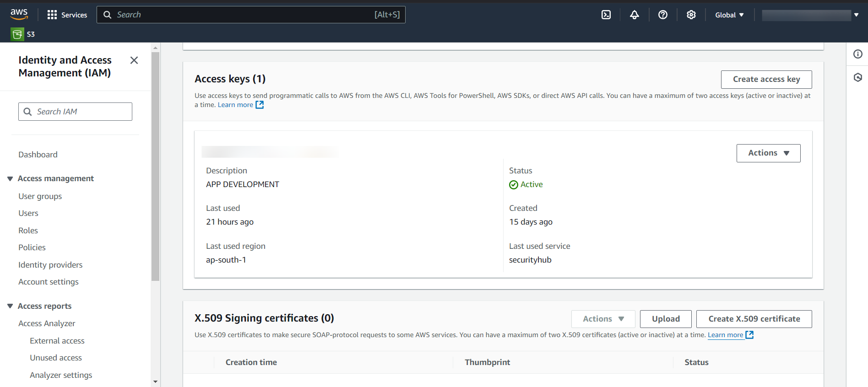868x387 pixels.
Task: Click the Upload certificate button
Action: (666, 319)
